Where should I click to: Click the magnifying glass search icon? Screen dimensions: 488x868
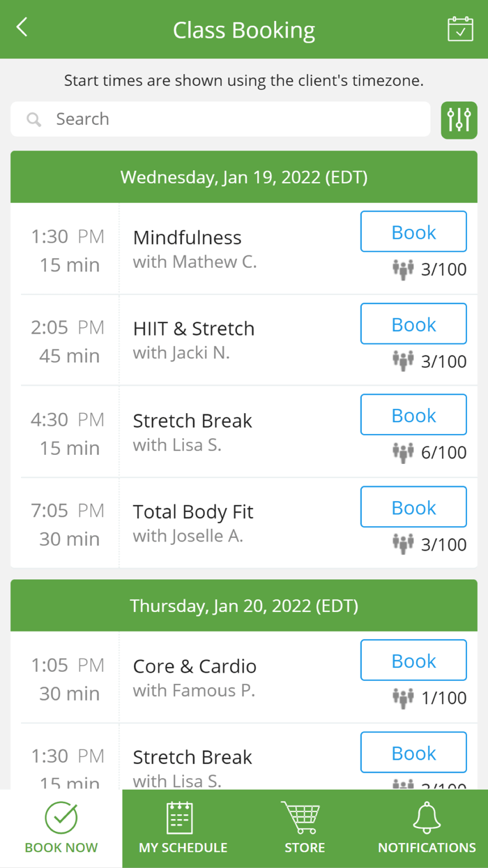pos(32,119)
